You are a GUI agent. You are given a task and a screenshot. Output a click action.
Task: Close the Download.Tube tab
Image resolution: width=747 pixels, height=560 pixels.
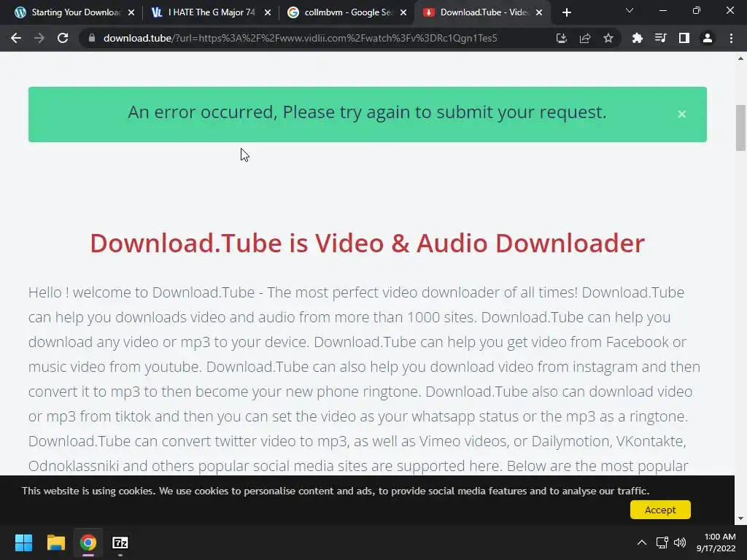tap(539, 12)
